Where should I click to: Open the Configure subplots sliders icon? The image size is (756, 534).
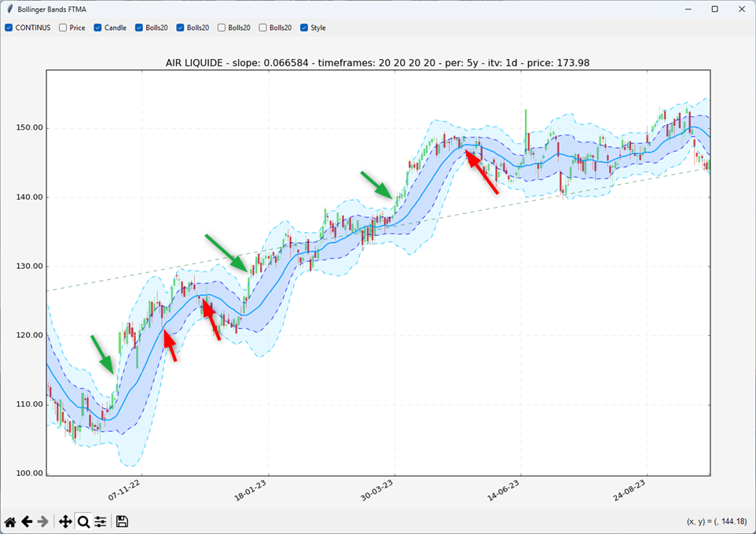(101, 521)
